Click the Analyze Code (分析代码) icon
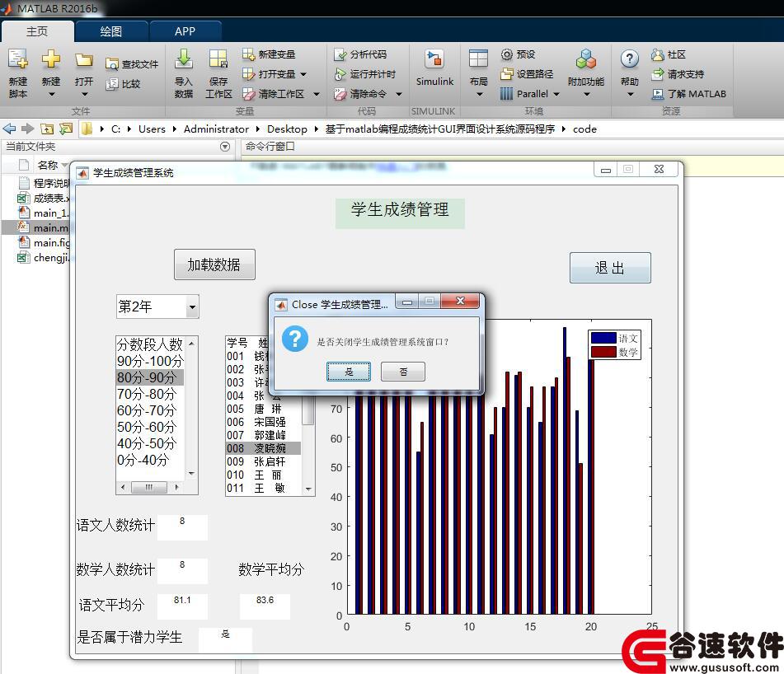 pos(340,54)
